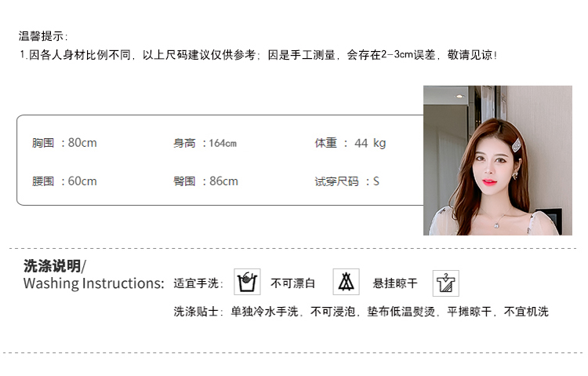Click the 腰围 60cm measurement

[x=64, y=181]
